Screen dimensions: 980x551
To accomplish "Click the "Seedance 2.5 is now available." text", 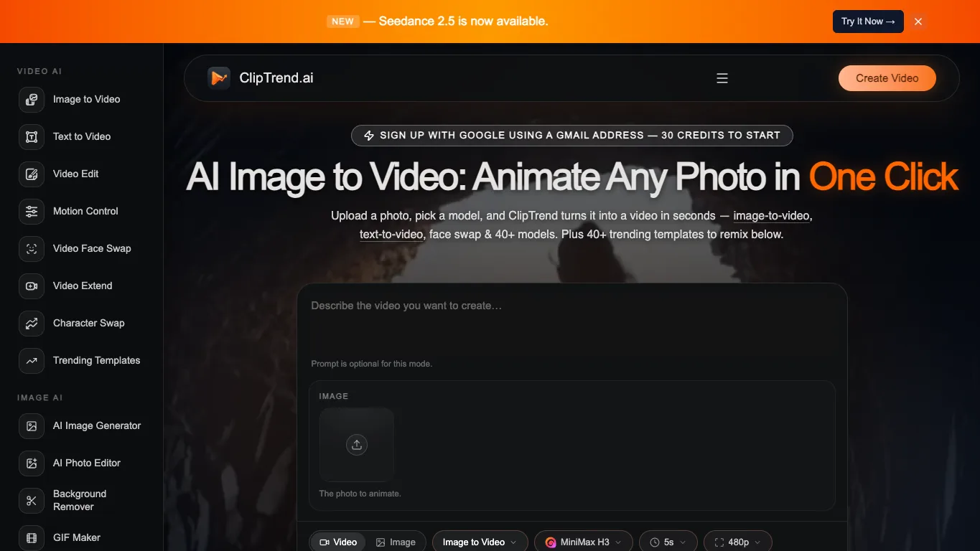I will pyautogui.click(x=464, y=22).
